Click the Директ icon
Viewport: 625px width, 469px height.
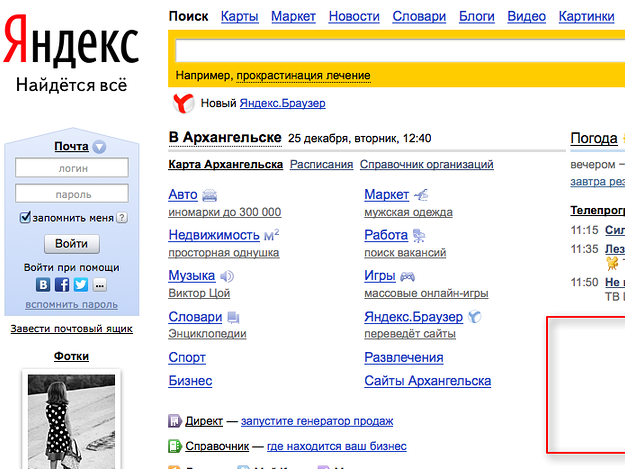(175, 421)
